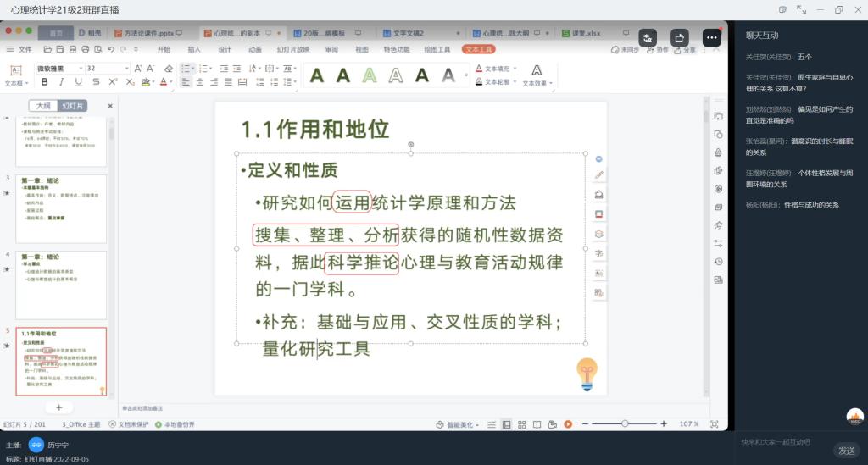Open the 插入 insert ribbon tab
Image resolution: width=868 pixels, height=465 pixels.
tap(194, 49)
